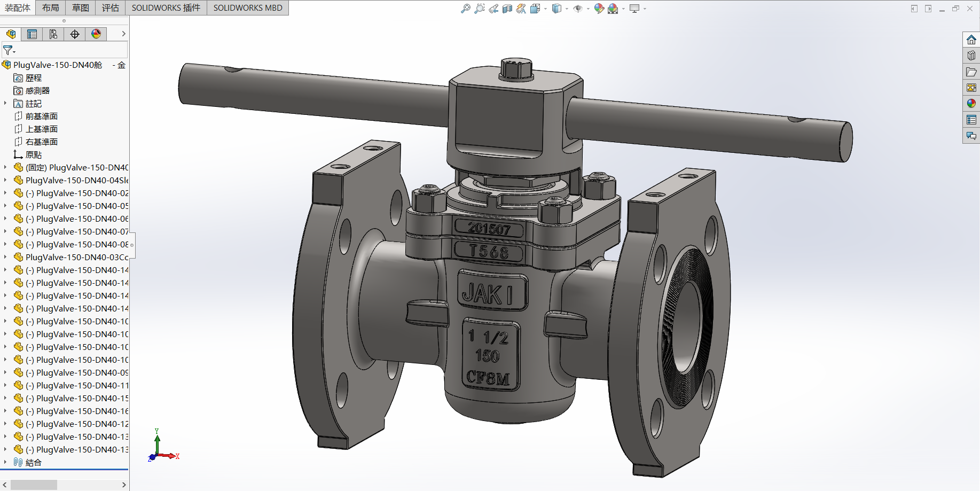Click the Apply Scene icon
The width and height of the screenshot is (980, 491).
613,9
